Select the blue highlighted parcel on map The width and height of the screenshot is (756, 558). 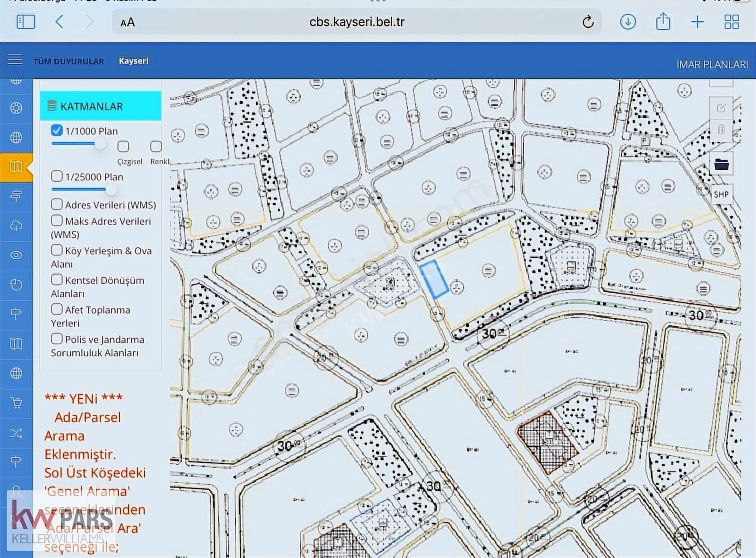[x=434, y=279]
